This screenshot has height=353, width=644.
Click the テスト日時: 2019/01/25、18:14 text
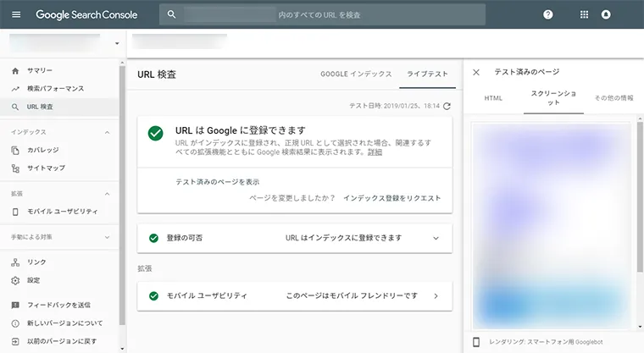pos(394,106)
